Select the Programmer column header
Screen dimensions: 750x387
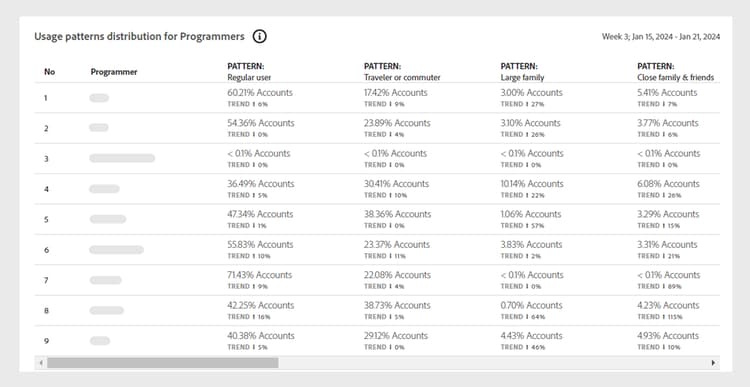click(114, 72)
